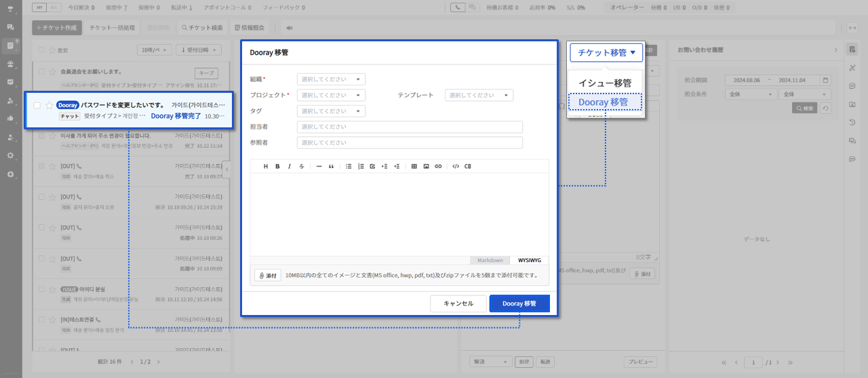This screenshot has height=378, width=868.
Task: Expand the プロジェクト dropdown
Action: 331,96
